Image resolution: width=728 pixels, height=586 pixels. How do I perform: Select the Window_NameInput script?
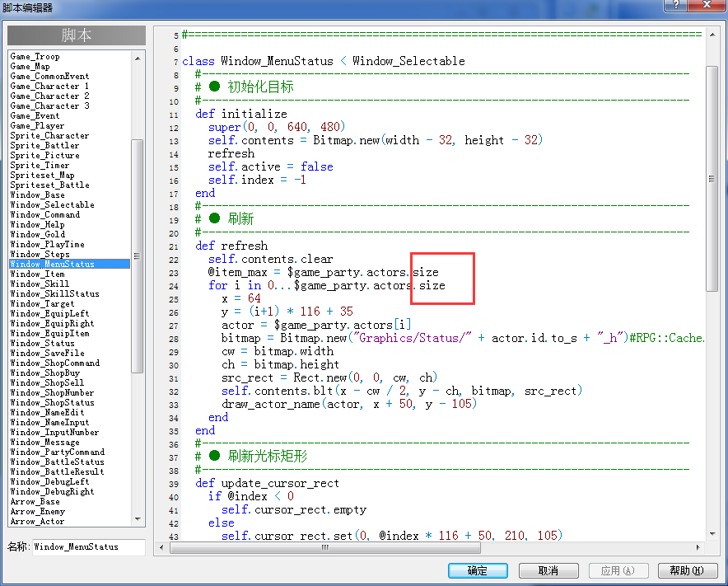click(x=49, y=422)
